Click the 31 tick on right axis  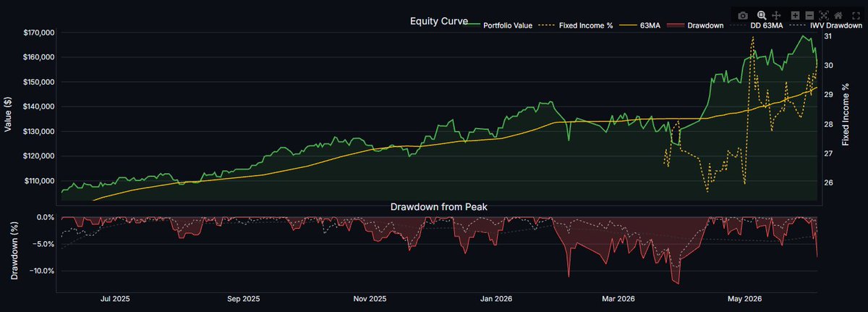coord(829,35)
